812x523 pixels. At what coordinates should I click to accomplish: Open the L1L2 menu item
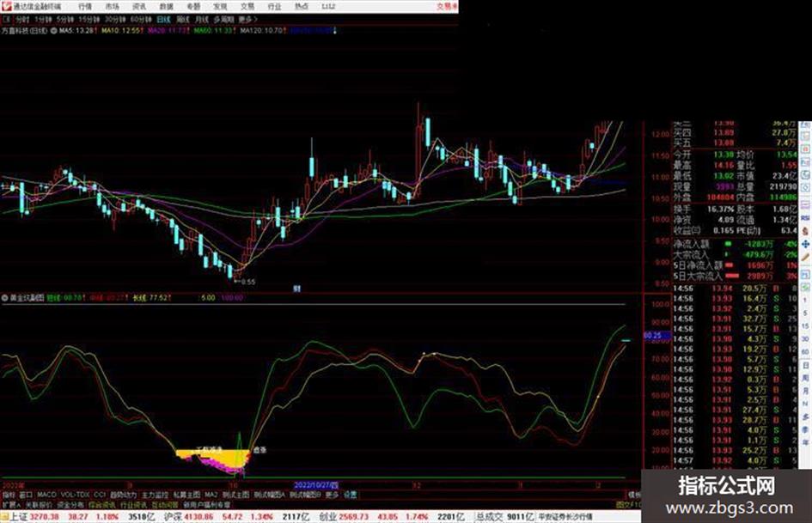(x=328, y=7)
